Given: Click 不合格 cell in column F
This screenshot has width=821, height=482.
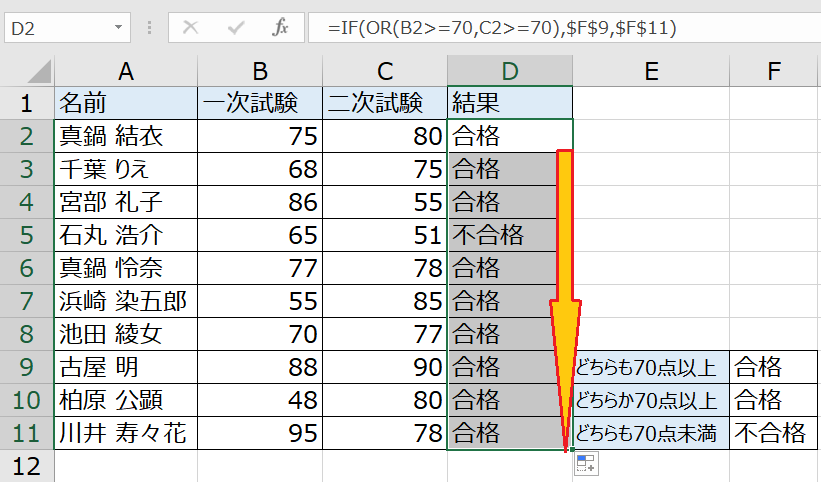Looking at the screenshot, I should click(773, 433).
